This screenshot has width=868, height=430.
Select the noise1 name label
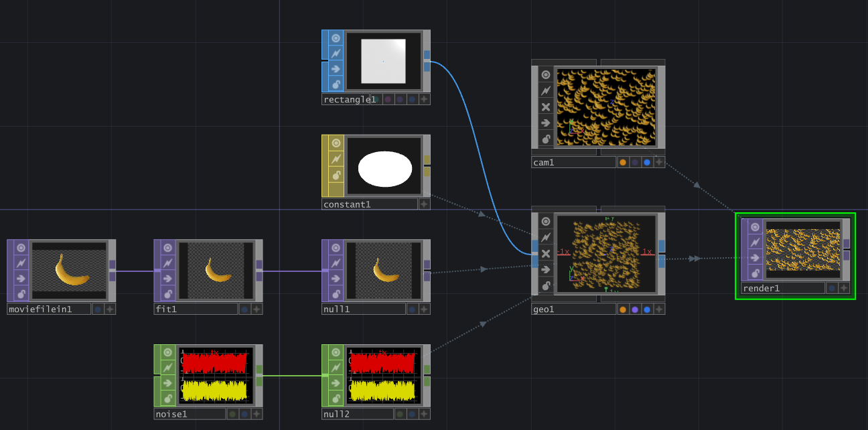190,414
